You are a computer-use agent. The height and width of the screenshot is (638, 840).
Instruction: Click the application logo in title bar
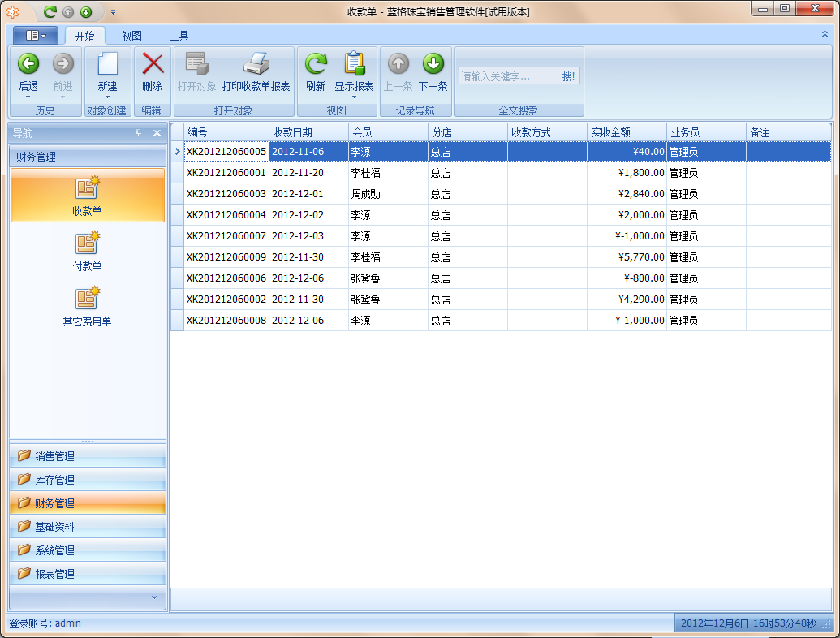tap(13, 12)
